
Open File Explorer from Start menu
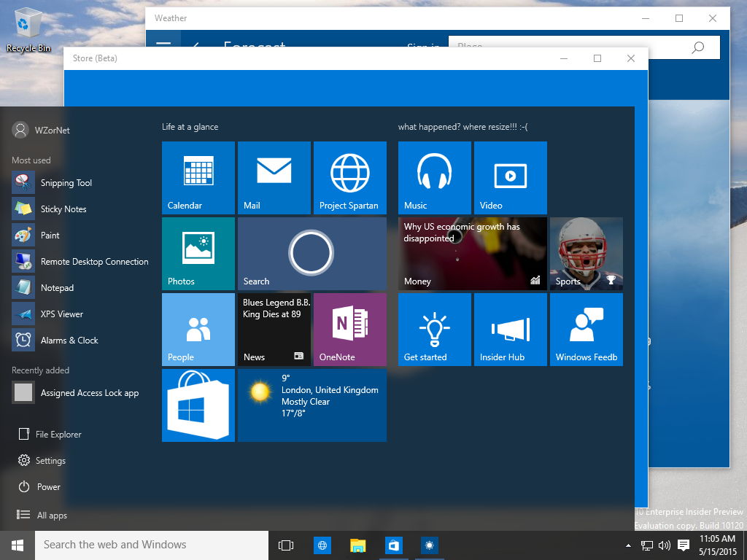pos(50,434)
